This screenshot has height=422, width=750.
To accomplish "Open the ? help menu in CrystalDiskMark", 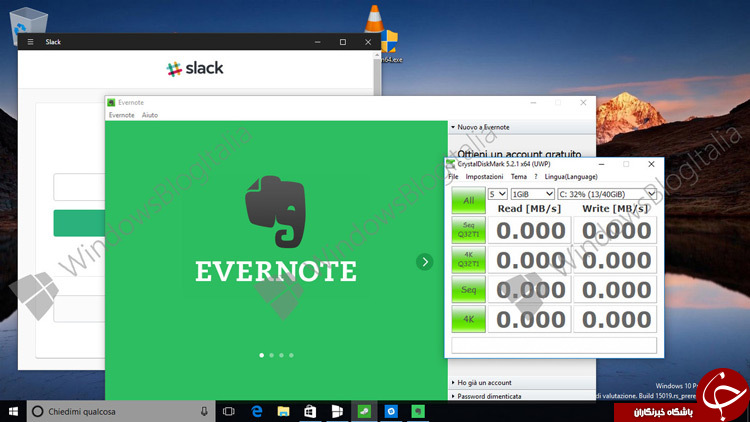I will click(x=536, y=177).
